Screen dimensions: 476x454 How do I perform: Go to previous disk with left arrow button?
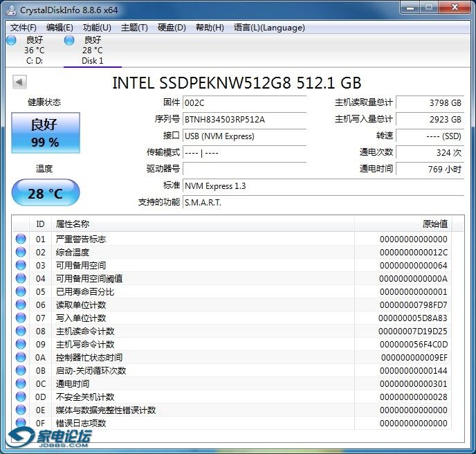click(x=20, y=82)
